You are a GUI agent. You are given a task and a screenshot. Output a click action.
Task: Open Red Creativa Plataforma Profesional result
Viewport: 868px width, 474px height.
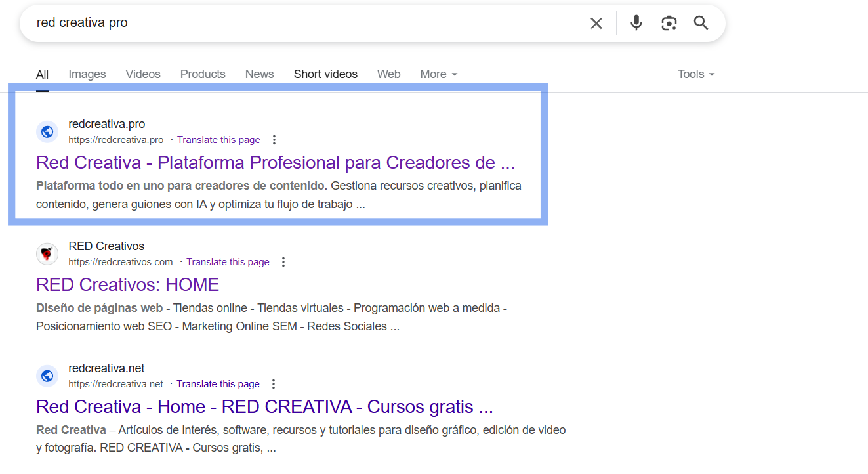click(x=276, y=162)
